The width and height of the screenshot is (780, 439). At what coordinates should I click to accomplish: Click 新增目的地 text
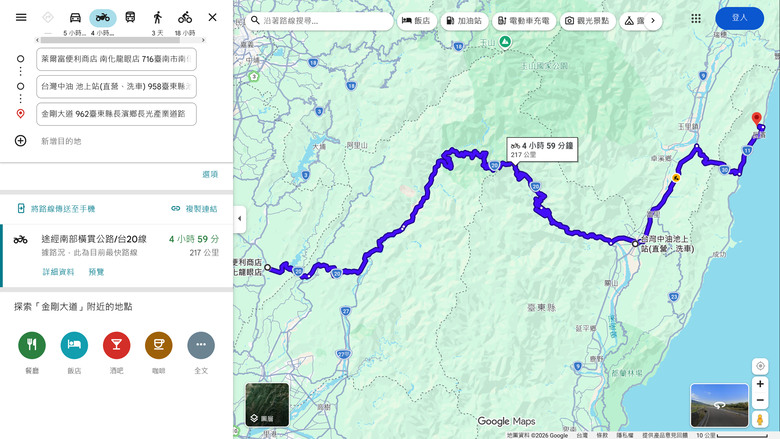point(61,141)
